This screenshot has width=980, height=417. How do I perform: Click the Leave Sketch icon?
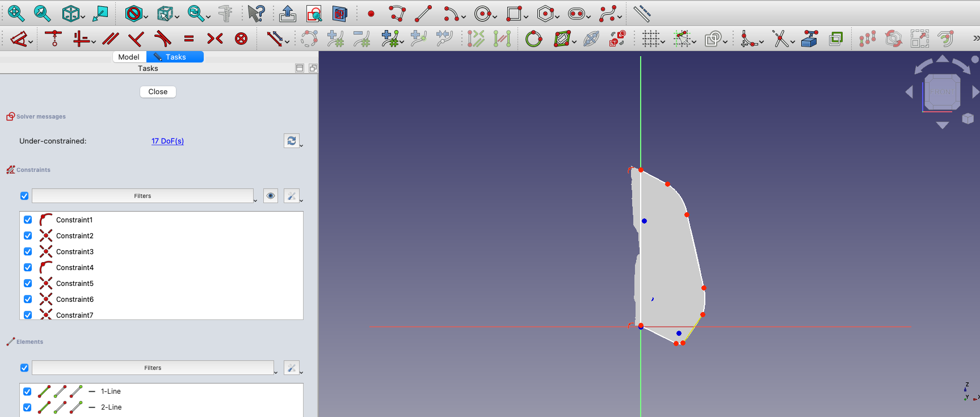pos(287,14)
